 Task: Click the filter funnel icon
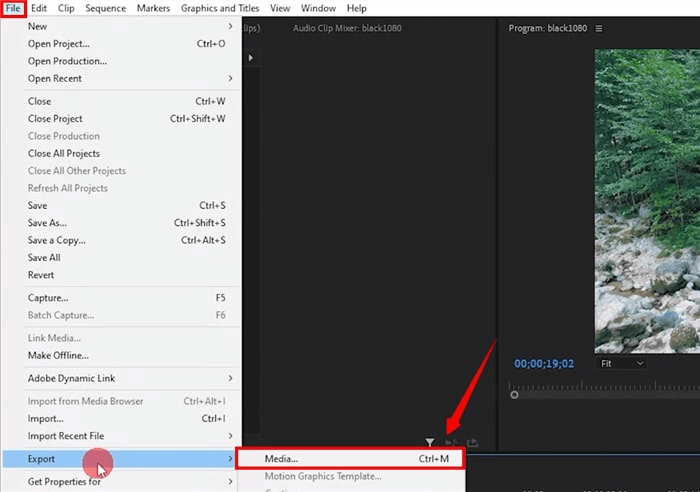click(x=429, y=442)
